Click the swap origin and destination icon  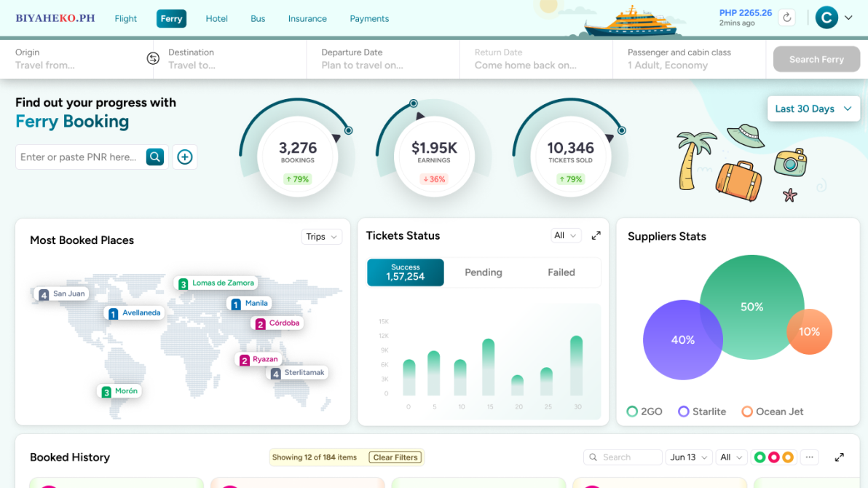153,59
